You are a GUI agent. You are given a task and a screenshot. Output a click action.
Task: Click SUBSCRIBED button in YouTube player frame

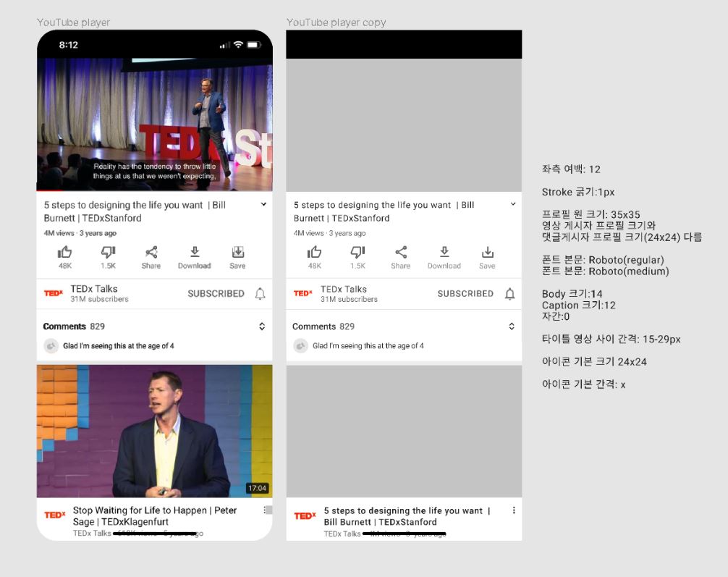click(216, 294)
